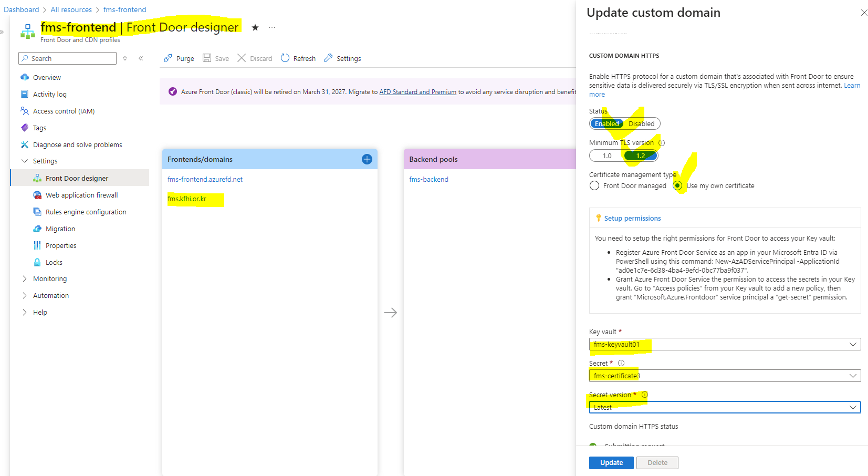Click the Rules engine configuration icon
This screenshot has width=868, height=476.
click(37, 212)
